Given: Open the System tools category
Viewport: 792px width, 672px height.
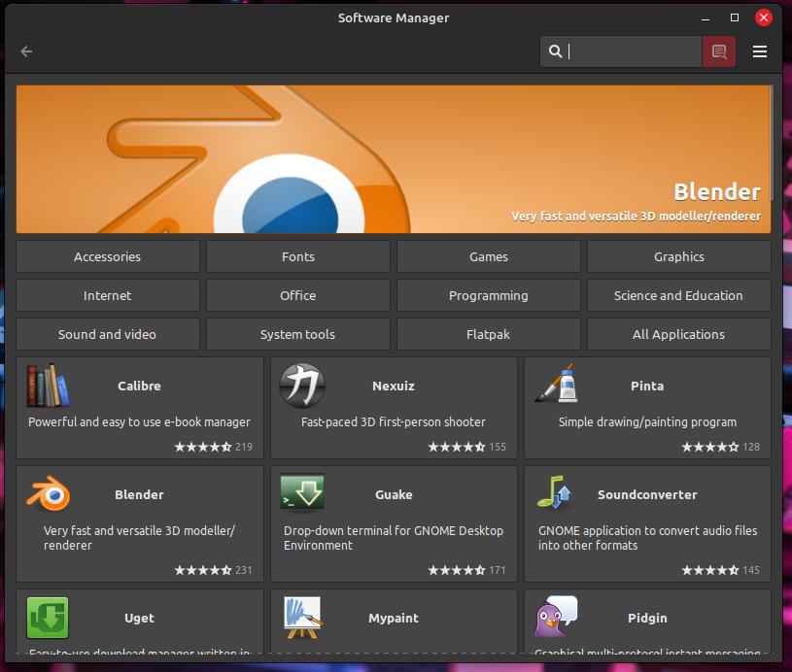Looking at the screenshot, I should coord(298,334).
